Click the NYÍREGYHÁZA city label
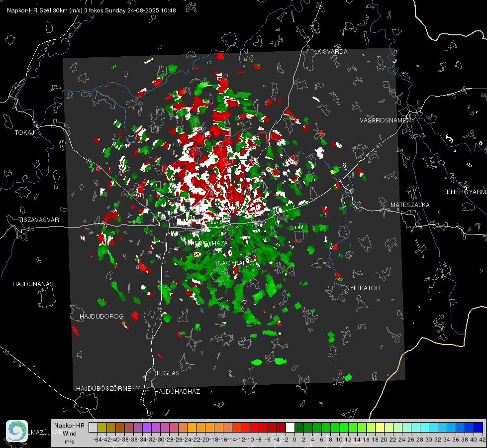Image resolution: width=487 pixels, height=448 pixels. [206, 243]
